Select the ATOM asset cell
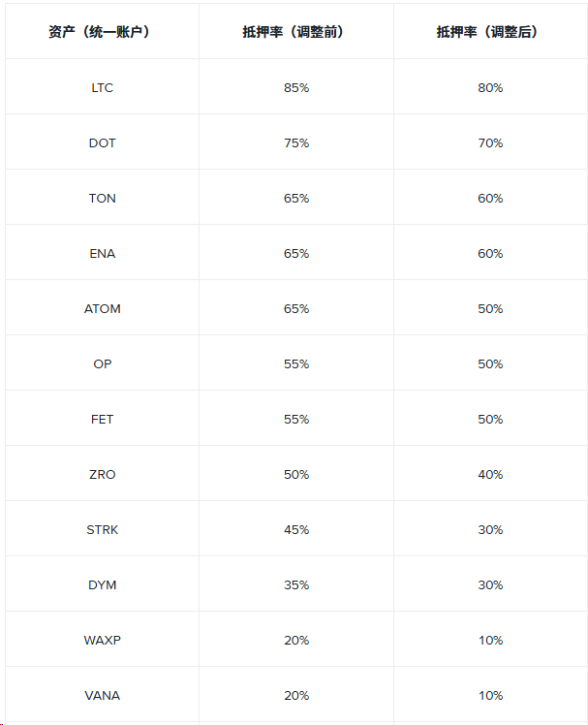Viewport: 588px width, 725px height. 102,308
